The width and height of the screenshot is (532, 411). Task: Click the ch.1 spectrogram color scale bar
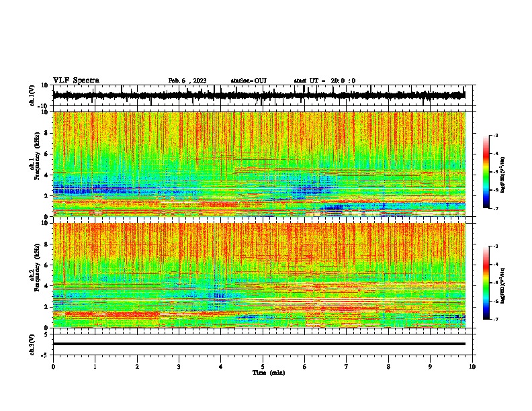point(486,172)
